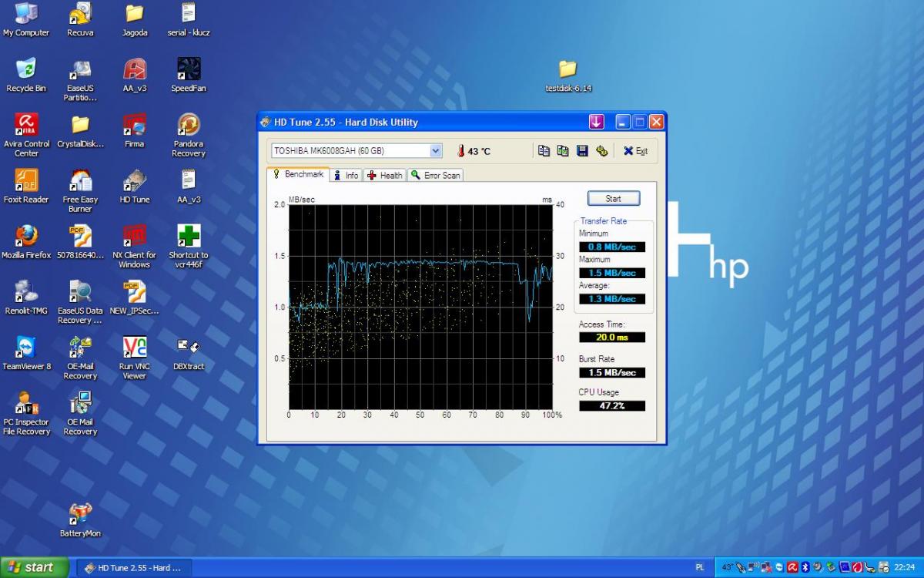Select the Foxit Reader icon
The image size is (924, 578).
point(26,187)
